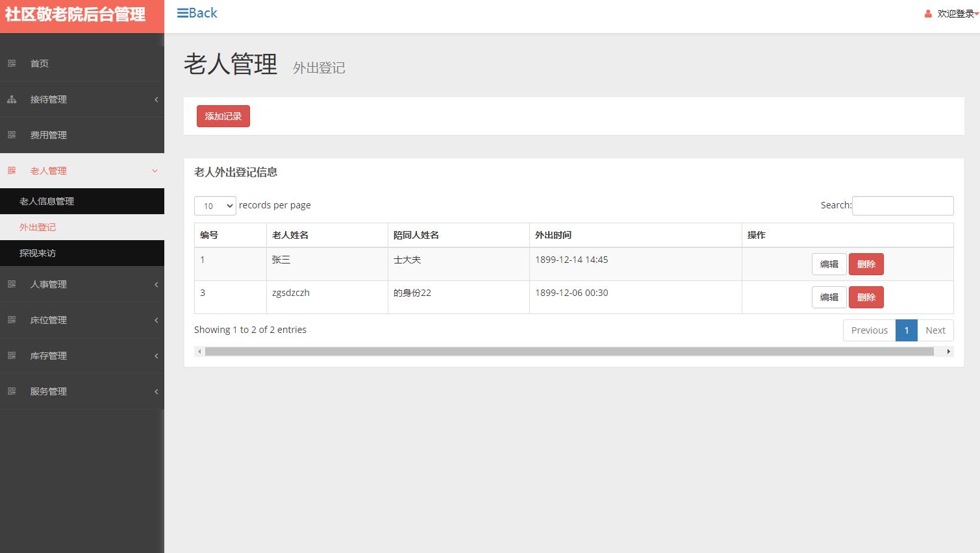The width and height of the screenshot is (980, 553).
Task: Expand the 接待管理 chevron
Action: pyautogui.click(x=156, y=99)
